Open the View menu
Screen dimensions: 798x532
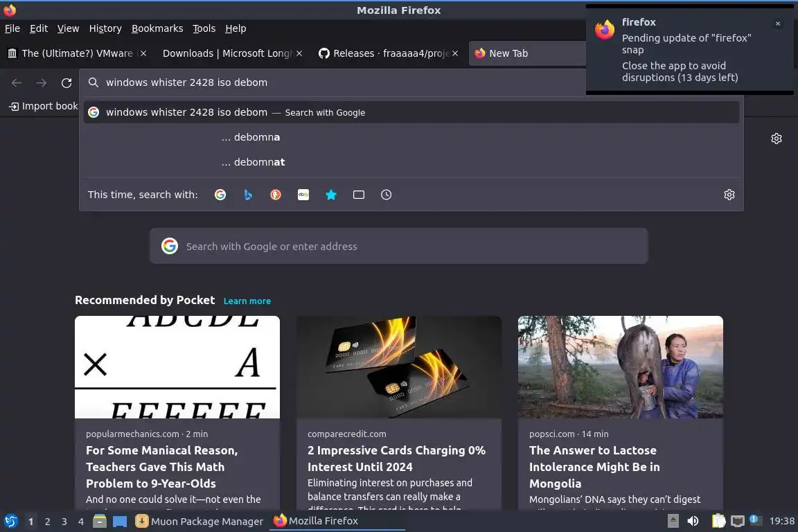tap(68, 28)
